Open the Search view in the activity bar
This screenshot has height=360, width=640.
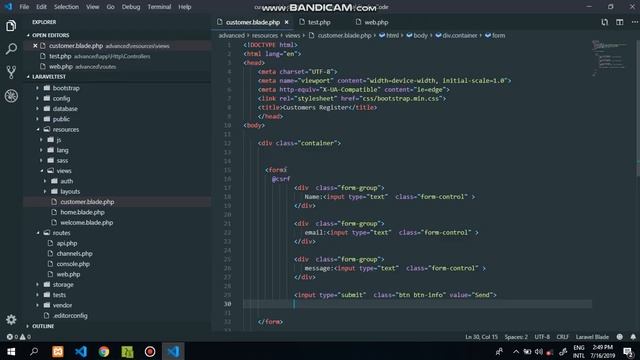click(11, 49)
